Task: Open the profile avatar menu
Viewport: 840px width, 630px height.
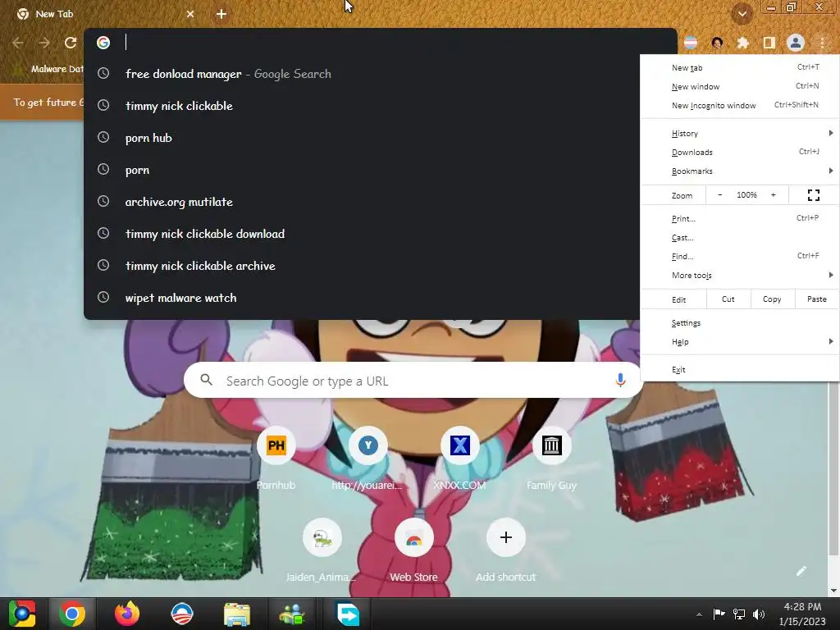Action: coord(796,43)
